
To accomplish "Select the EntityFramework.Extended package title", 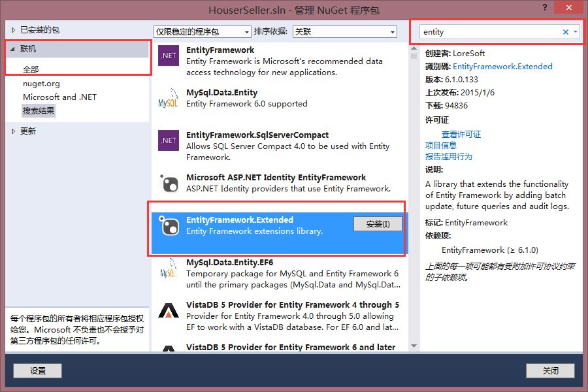I will [240, 220].
